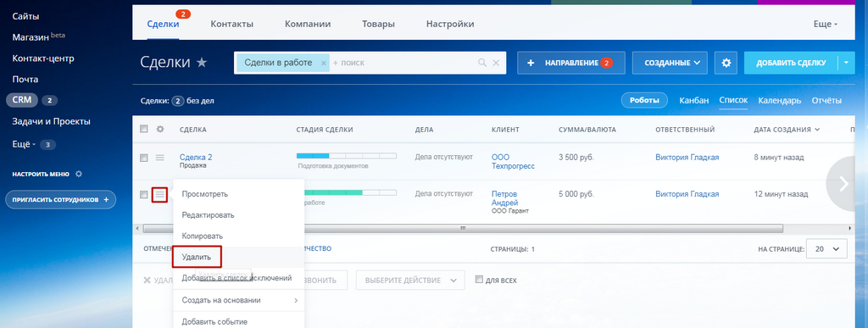This screenshot has width=868, height=328.
Task: Open the Созданные dropdown
Action: (670, 63)
